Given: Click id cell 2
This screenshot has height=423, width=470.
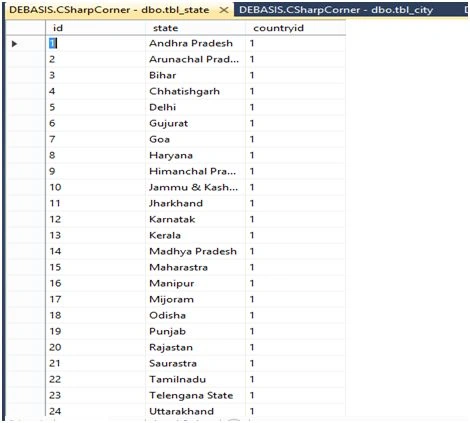Looking at the screenshot, I should click(95, 59).
